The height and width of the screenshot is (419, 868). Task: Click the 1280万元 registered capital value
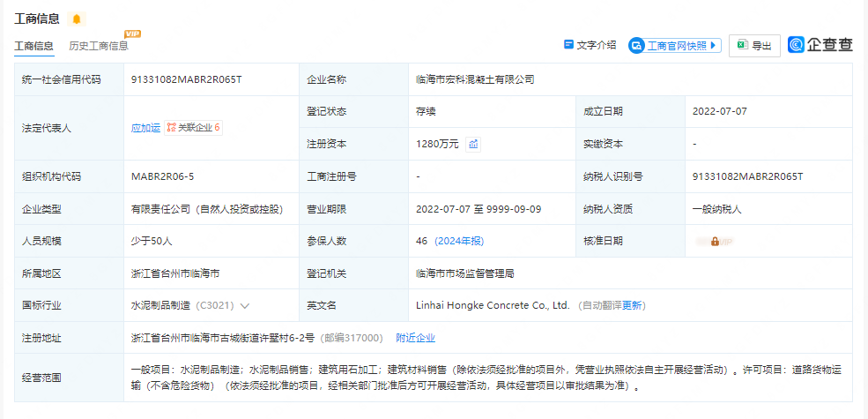pos(437,144)
